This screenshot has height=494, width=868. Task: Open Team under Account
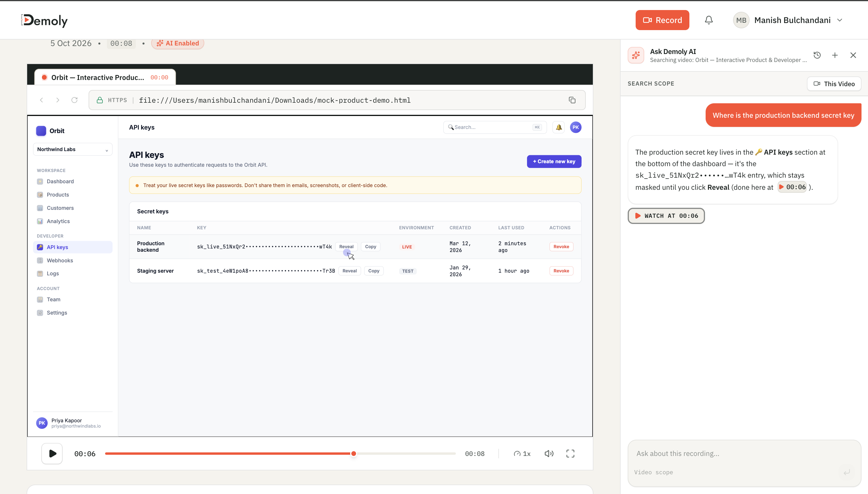tap(73, 300)
